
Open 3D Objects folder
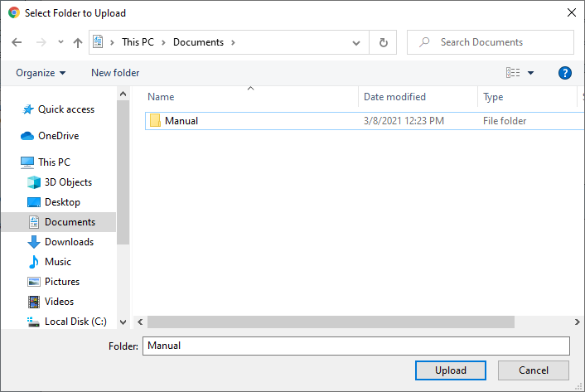68,182
